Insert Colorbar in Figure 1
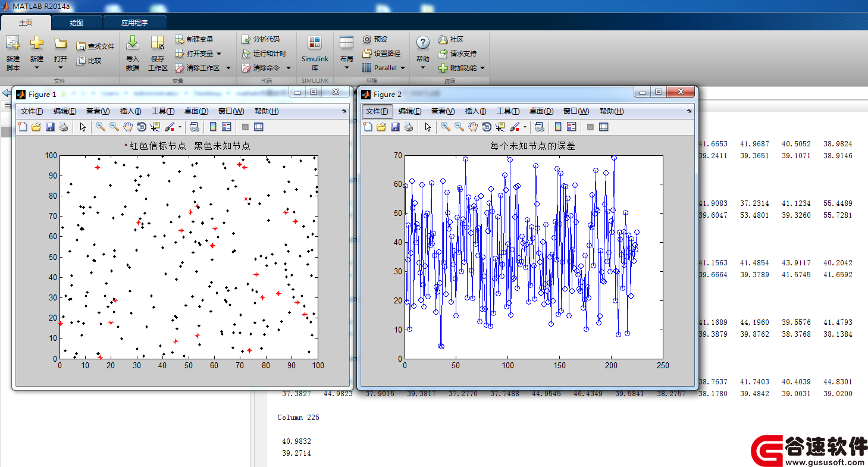This screenshot has height=467, width=868. (213, 127)
